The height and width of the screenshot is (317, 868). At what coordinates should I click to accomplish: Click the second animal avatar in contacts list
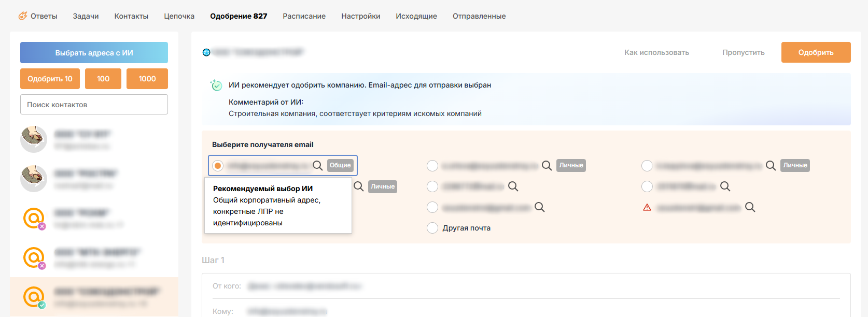[34, 179]
